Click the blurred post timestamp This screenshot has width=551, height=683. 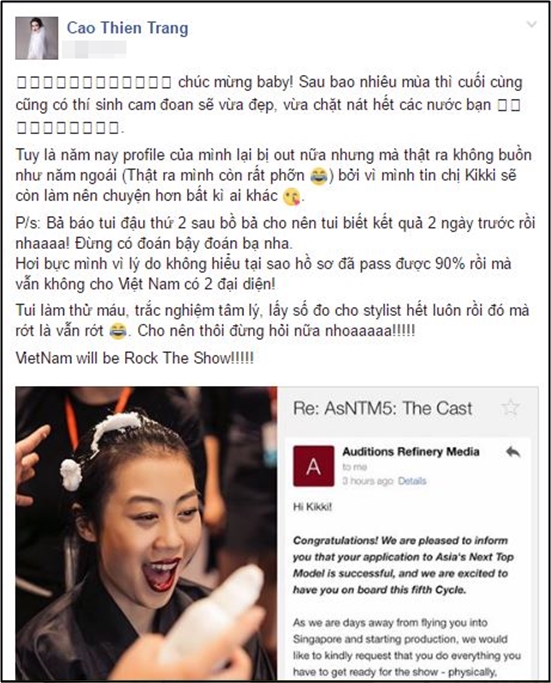(x=94, y=49)
